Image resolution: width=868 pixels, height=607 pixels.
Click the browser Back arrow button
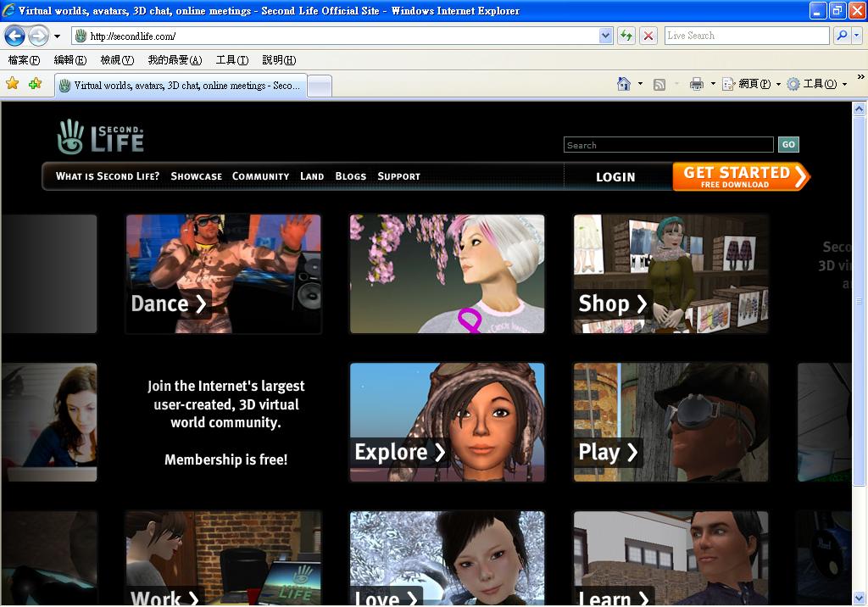(15, 36)
